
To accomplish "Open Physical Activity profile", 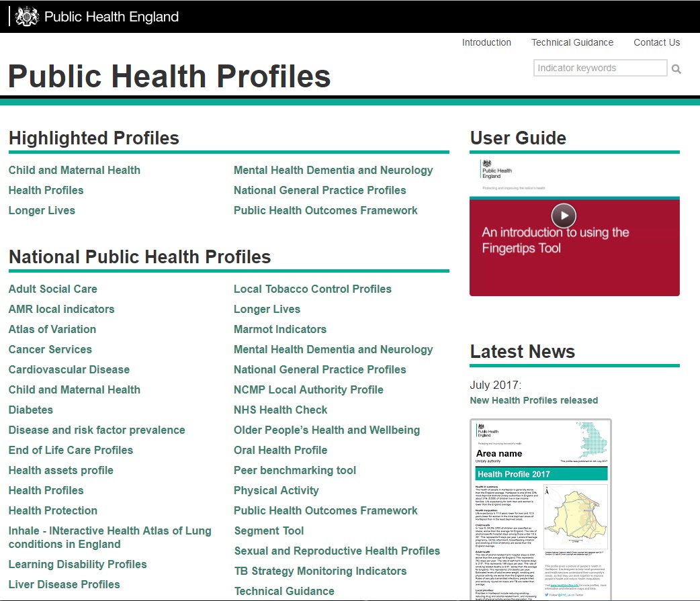I will tap(276, 490).
